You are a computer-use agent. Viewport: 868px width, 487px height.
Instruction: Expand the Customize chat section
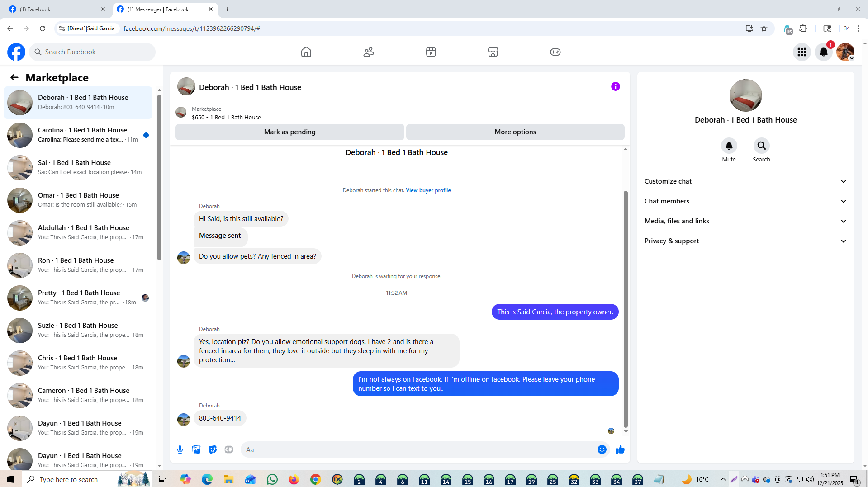point(745,181)
